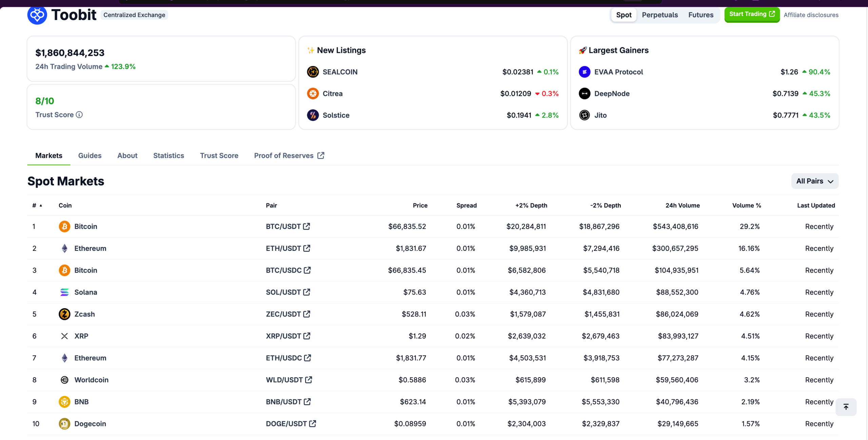The image size is (868, 440).
Task: Switch to the Perpetuals market type
Action: 660,15
